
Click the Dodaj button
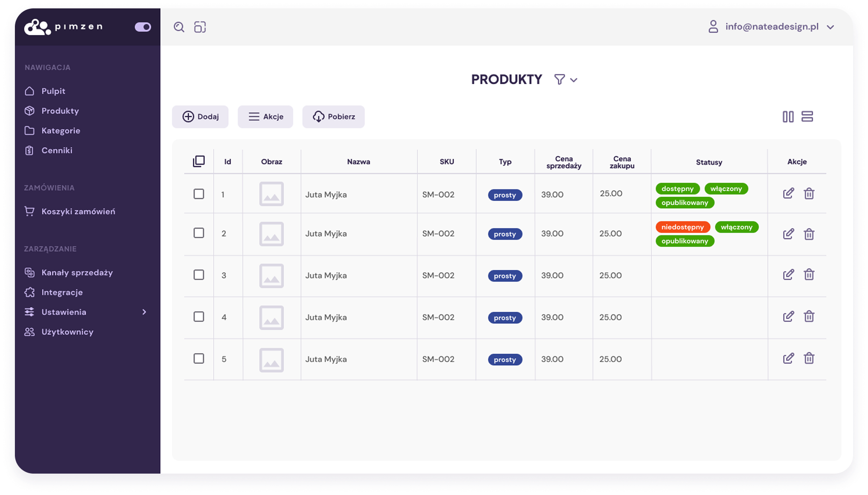[x=200, y=116]
